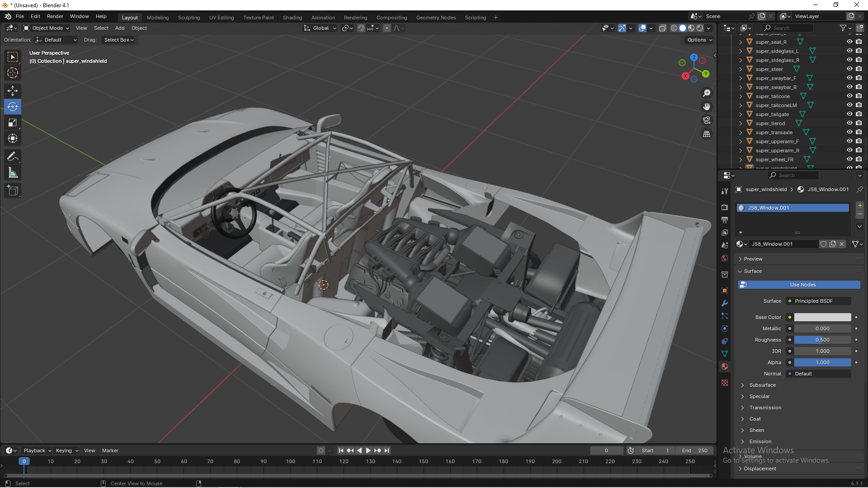Play the animation forward
Viewport: 868px width, 488px height.
coord(368,450)
